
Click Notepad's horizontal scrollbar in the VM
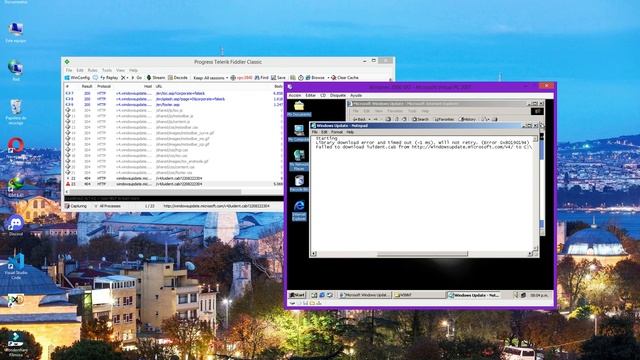click(x=422, y=254)
